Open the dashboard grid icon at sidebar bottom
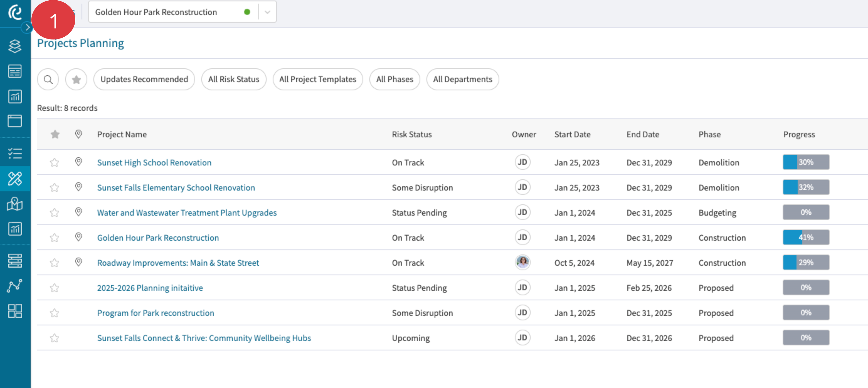 pyautogui.click(x=15, y=311)
